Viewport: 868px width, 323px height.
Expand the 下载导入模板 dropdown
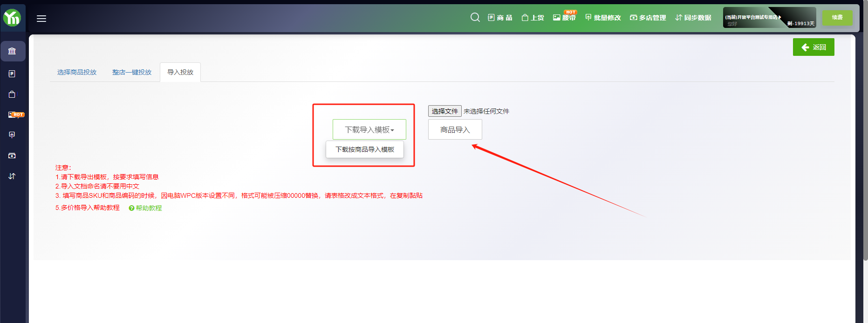(369, 129)
